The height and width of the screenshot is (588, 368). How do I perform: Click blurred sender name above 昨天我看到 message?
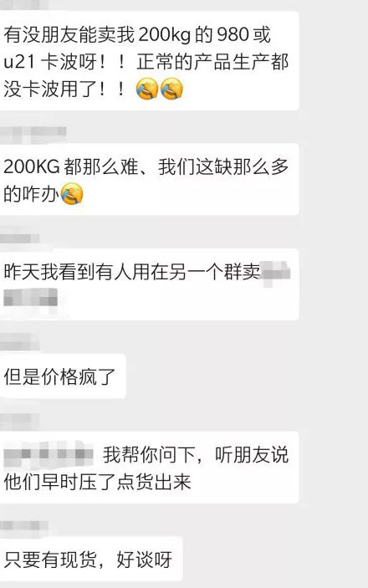(x=20, y=238)
